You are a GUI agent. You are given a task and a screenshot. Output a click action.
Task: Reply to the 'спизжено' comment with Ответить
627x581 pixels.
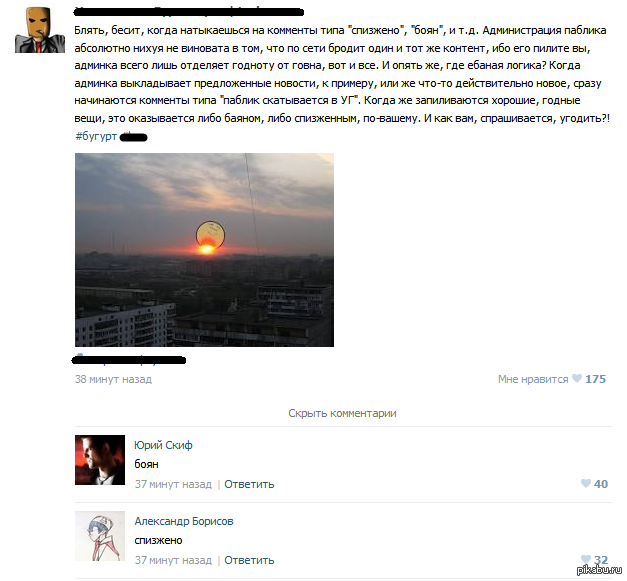[x=249, y=560]
